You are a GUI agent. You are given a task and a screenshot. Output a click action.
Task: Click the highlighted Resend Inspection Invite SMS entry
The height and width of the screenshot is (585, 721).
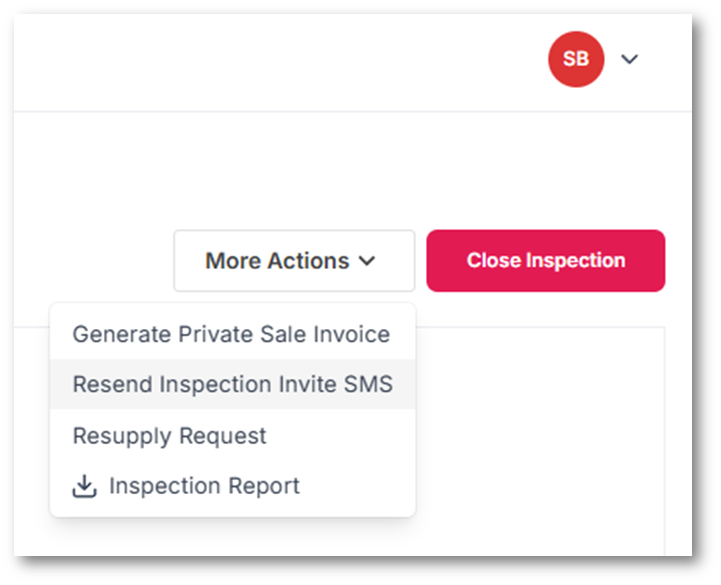[232, 384]
